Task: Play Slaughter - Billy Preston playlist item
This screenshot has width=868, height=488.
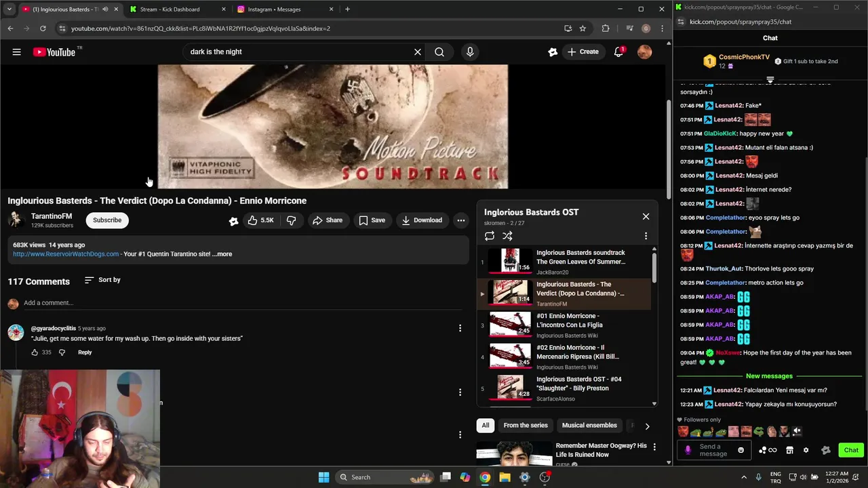Action: click(564, 388)
